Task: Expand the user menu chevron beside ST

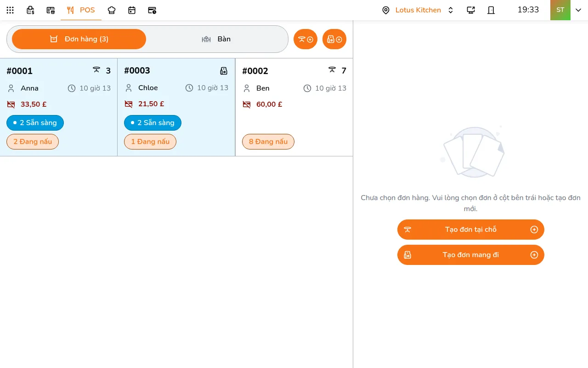Action: (x=578, y=10)
